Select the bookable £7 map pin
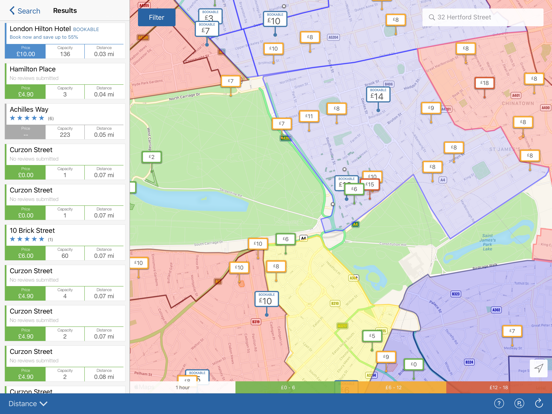Screen dimensions: 552x414 pyautogui.click(x=207, y=29)
